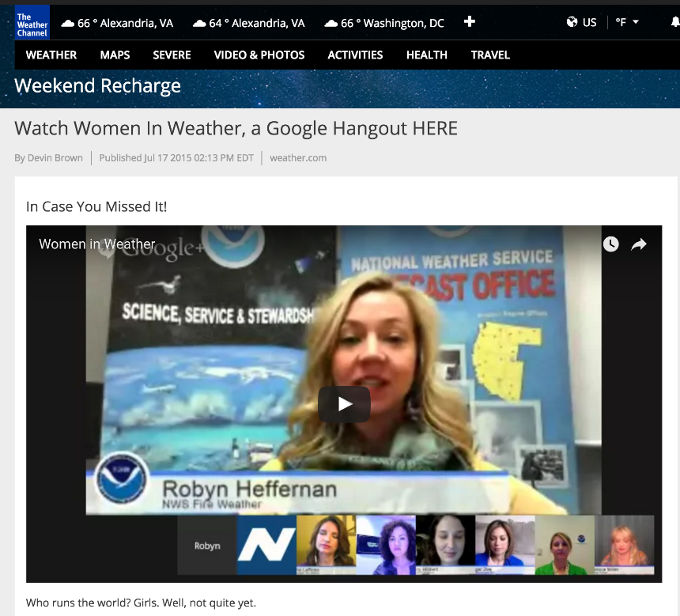Open the °F temperature unit dropdown
This screenshot has width=680, height=616.
tap(627, 22)
